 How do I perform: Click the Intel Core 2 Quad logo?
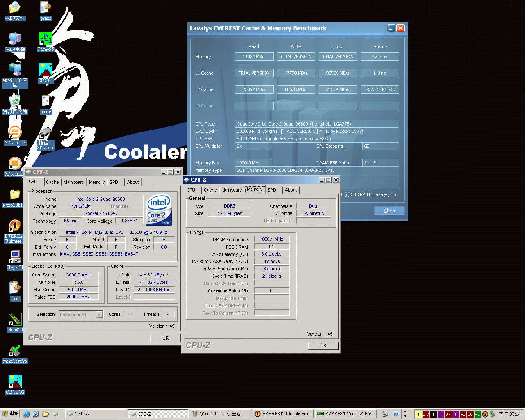pyautogui.click(x=159, y=210)
